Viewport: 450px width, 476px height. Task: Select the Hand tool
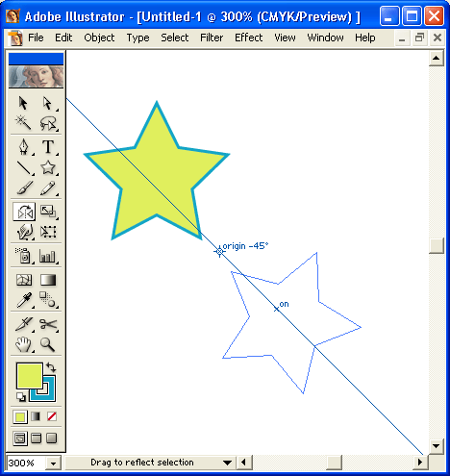24,344
